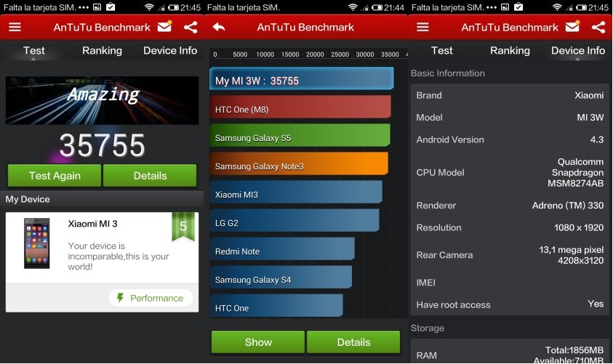Tap the Xiaomi MI 3 phone thumbnail
This screenshot has height=364, width=613.
[37, 243]
